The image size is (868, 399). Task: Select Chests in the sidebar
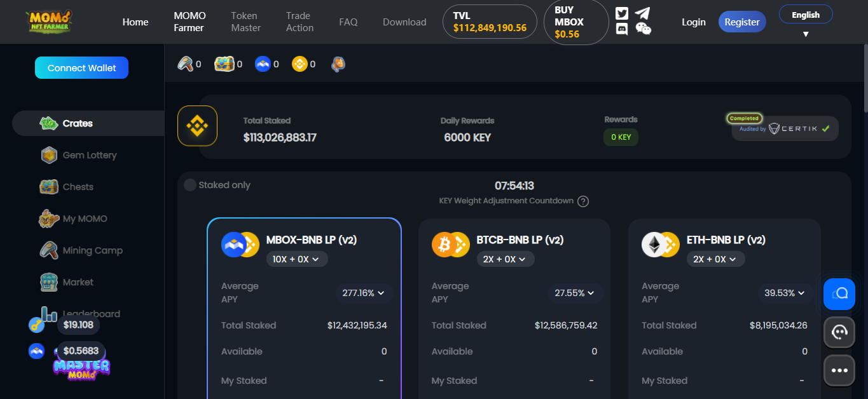coord(88,187)
